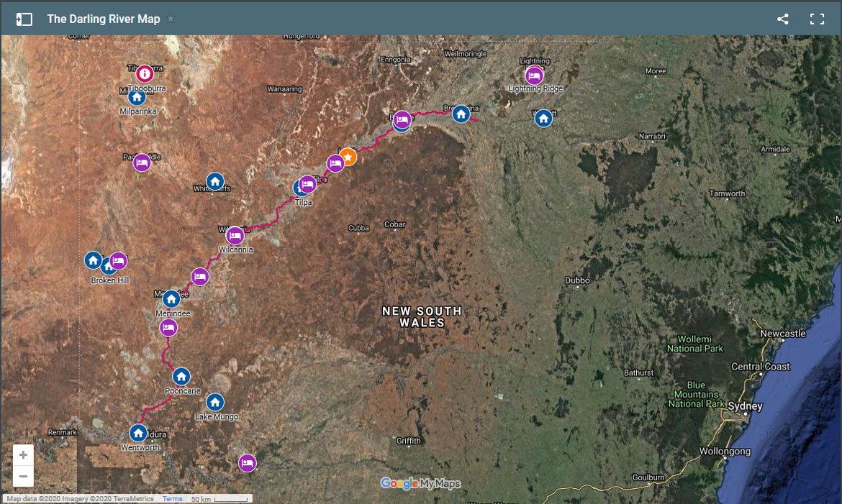
Task: Click the White Cliffs home marker
Action: [x=215, y=181]
